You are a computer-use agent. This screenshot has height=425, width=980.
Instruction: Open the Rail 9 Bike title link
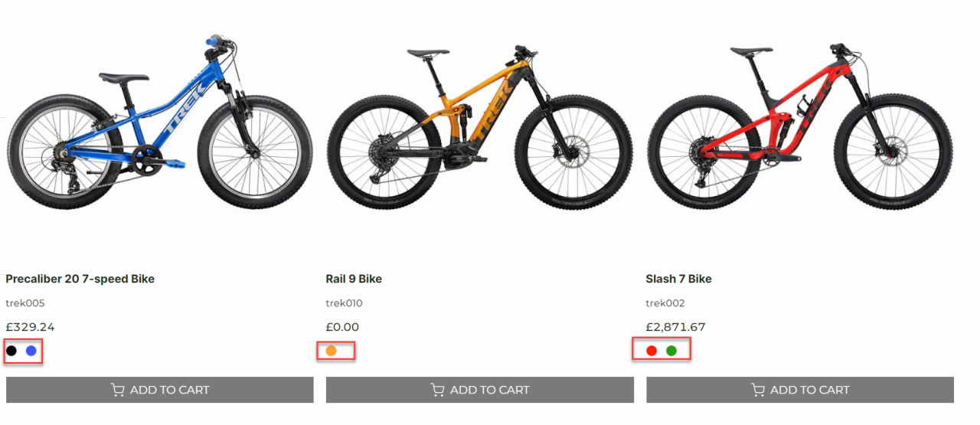click(354, 279)
